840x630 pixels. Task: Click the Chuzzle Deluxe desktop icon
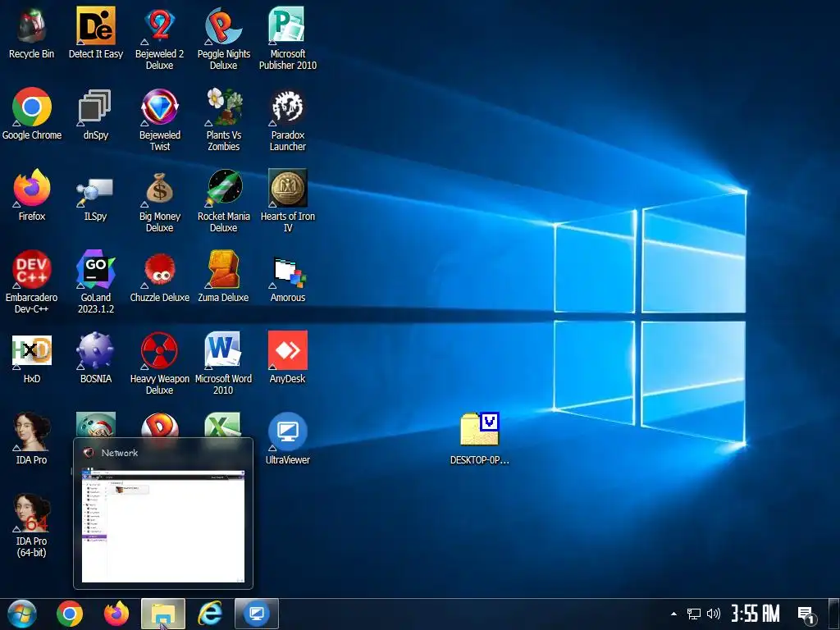point(160,277)
